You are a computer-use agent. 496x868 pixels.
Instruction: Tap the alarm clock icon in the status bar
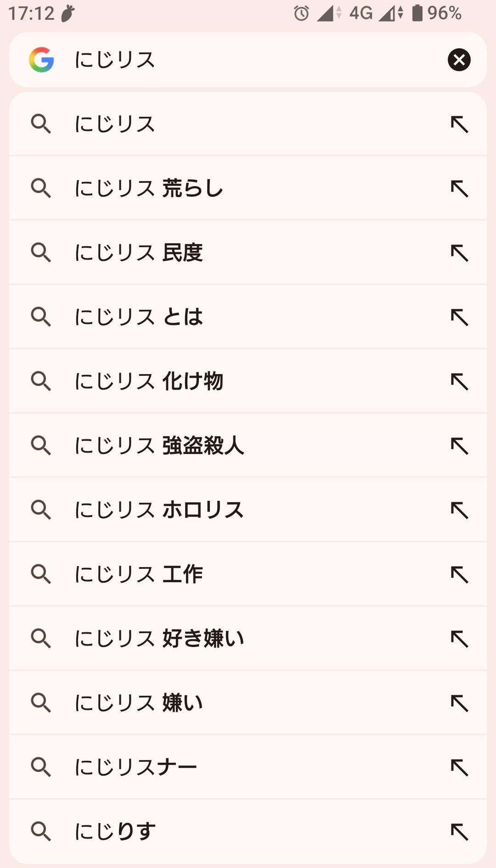[301, 13]
